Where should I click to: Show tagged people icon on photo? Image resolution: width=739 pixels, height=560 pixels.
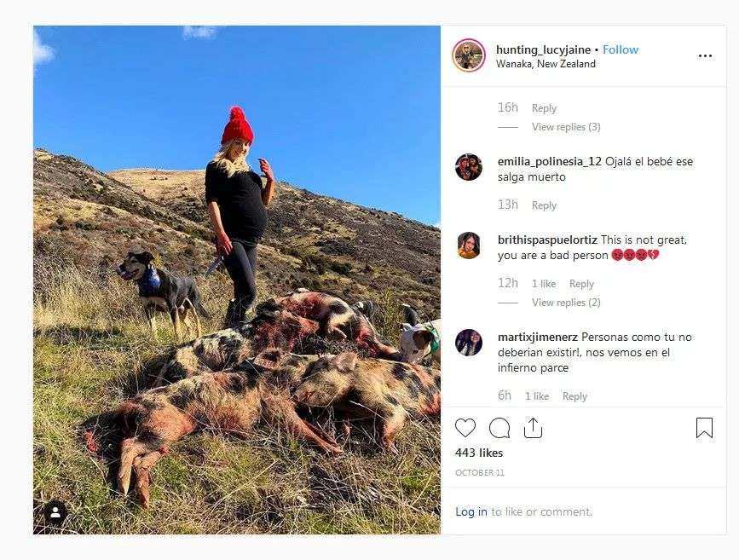tap(55, 513)
